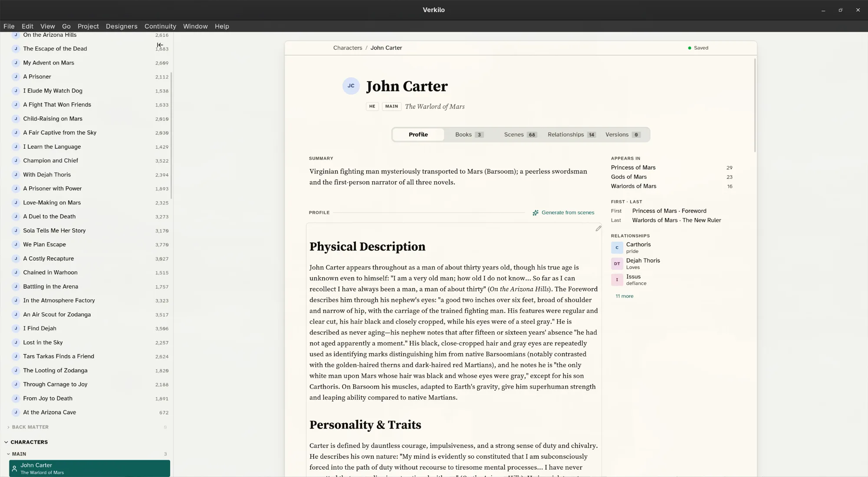Select John Carter in the characters list
868x477 pixels.
click(x=89, y=469)
